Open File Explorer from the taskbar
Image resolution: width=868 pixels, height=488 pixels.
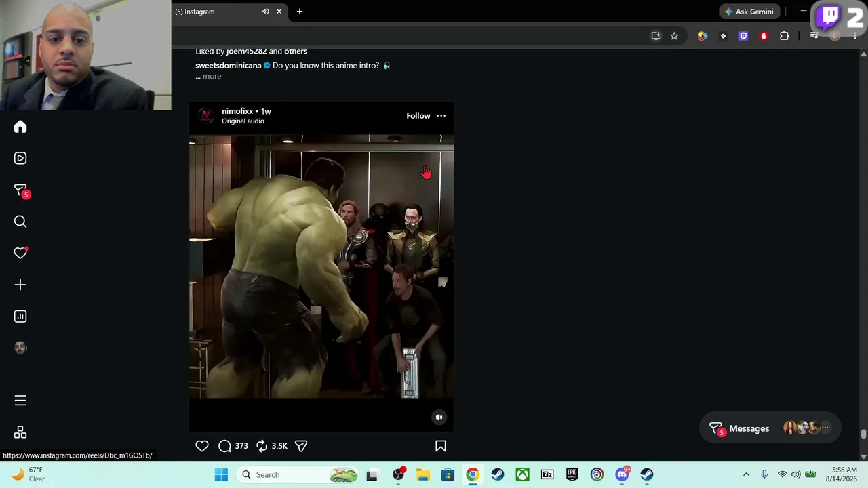(422, 474)
